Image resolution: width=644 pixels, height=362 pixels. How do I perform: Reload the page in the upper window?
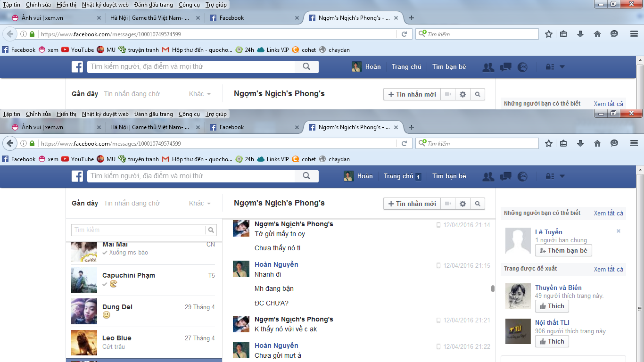point(404,34)
